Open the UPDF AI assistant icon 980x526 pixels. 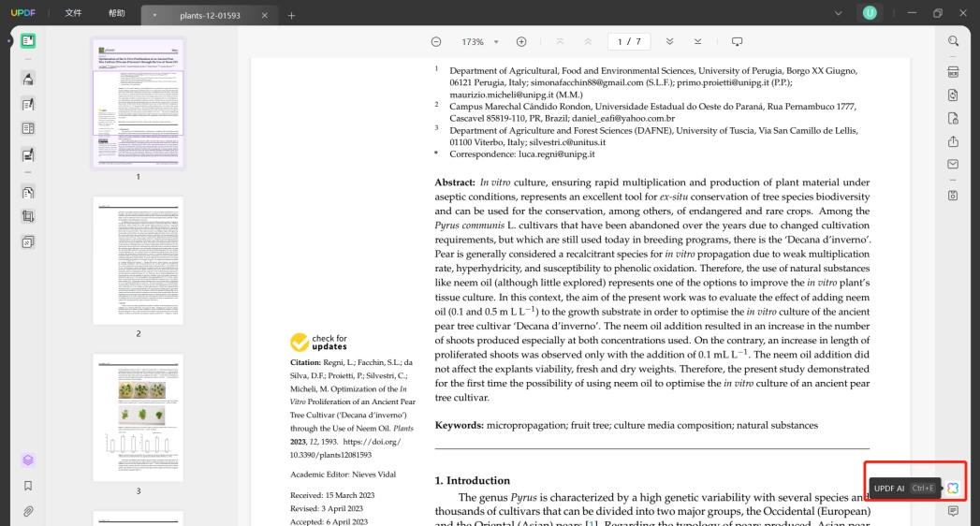point(953,488)
